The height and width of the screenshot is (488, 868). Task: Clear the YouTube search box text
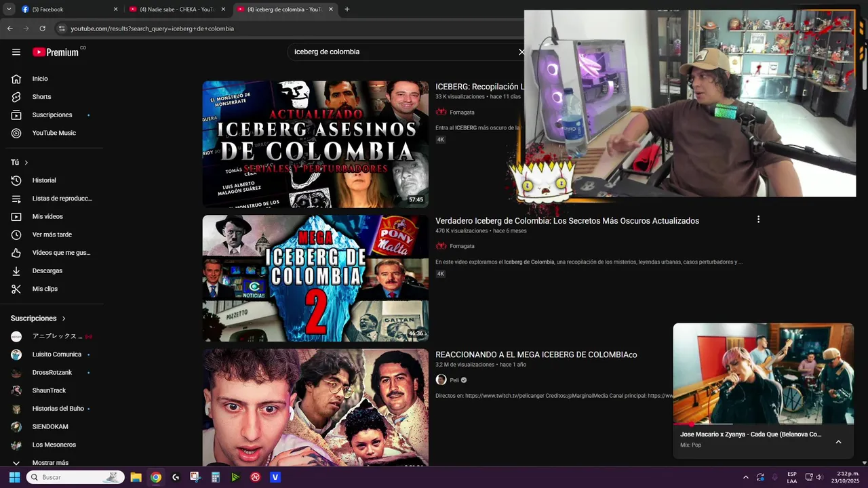click(x=521, y=52)
